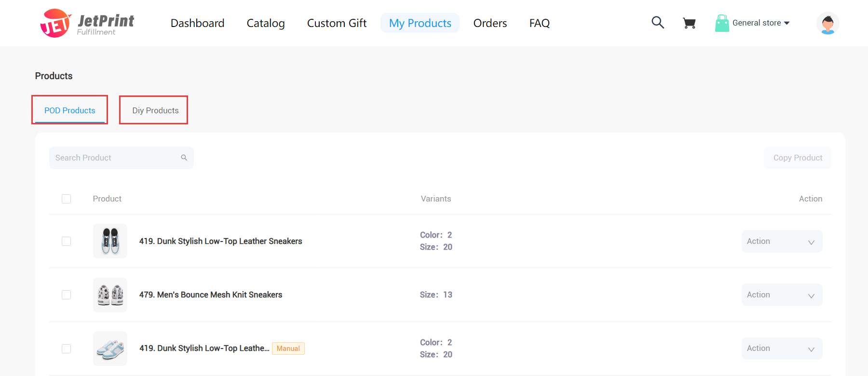Click the magnifier inside Search Product field
This screenshot has width=868, height=376.
pyautogui.click(x=184, y=158)
